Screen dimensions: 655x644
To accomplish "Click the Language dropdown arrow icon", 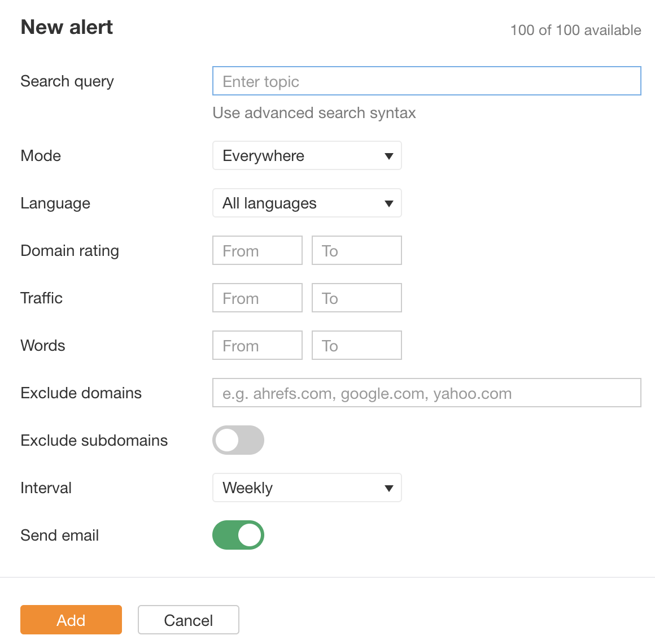I will (x=390, y=203).
